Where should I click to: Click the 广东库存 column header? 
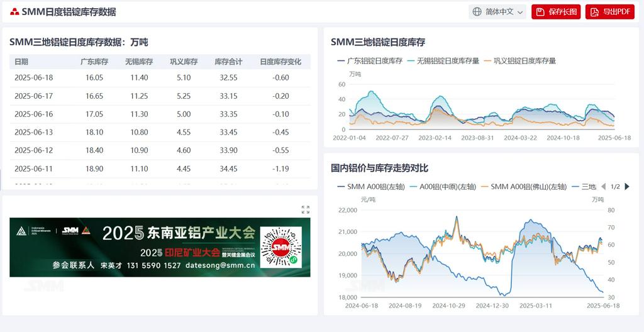[x=94, y=62]
